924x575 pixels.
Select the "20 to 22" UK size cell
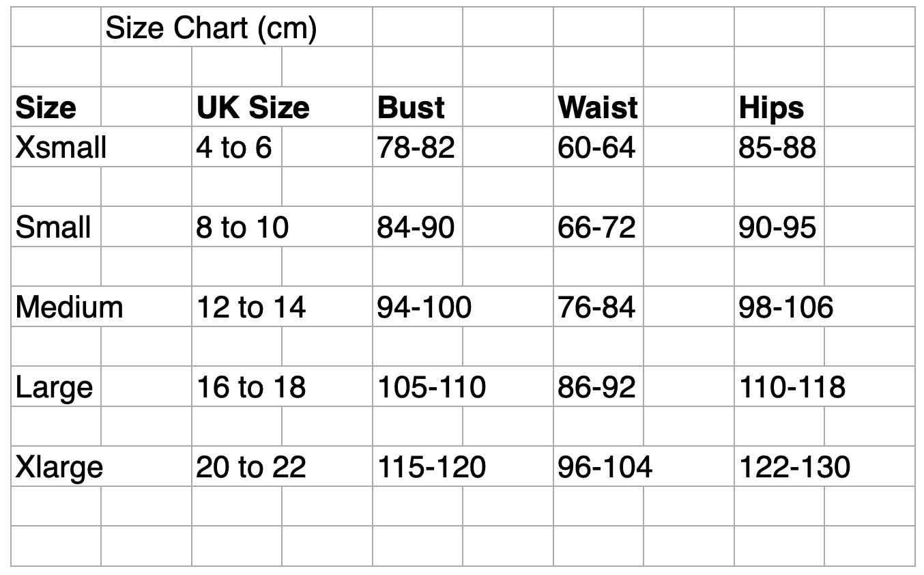click(251, 467)
